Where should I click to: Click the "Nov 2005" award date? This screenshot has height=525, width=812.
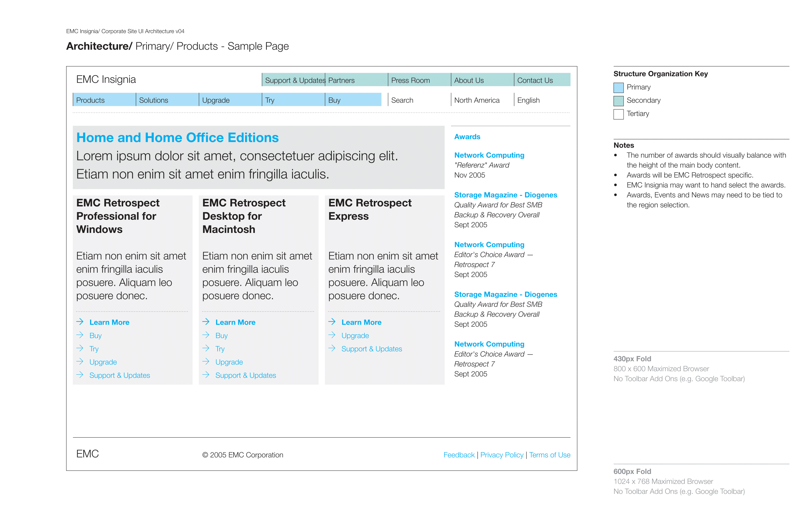(x=470, y=175)
